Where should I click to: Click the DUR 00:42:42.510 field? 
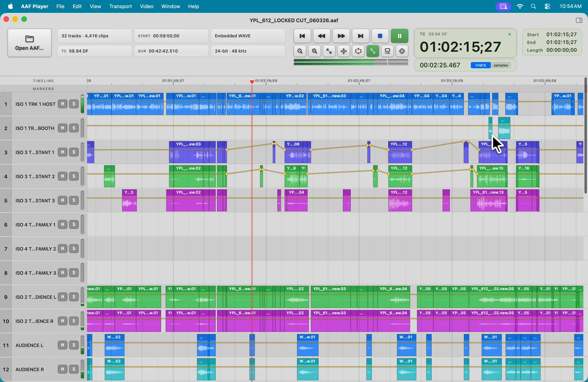pyautogui.click(x=171, y=51)
